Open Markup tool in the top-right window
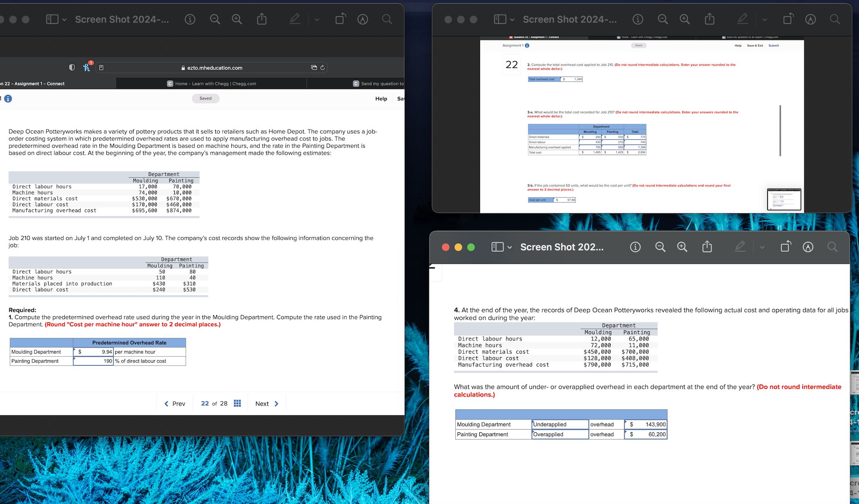This screenshot has height=504, width=859. click(x=810, y=19)
